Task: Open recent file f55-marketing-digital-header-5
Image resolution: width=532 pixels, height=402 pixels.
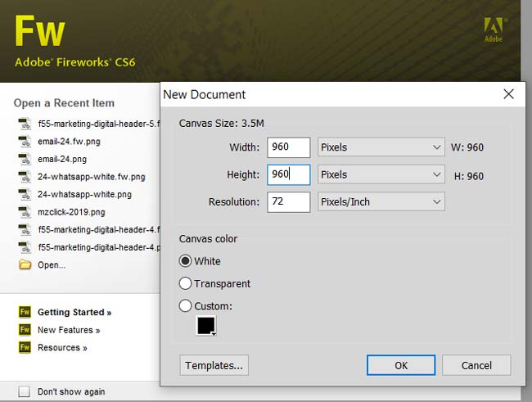Action: (x=99, y=124)
